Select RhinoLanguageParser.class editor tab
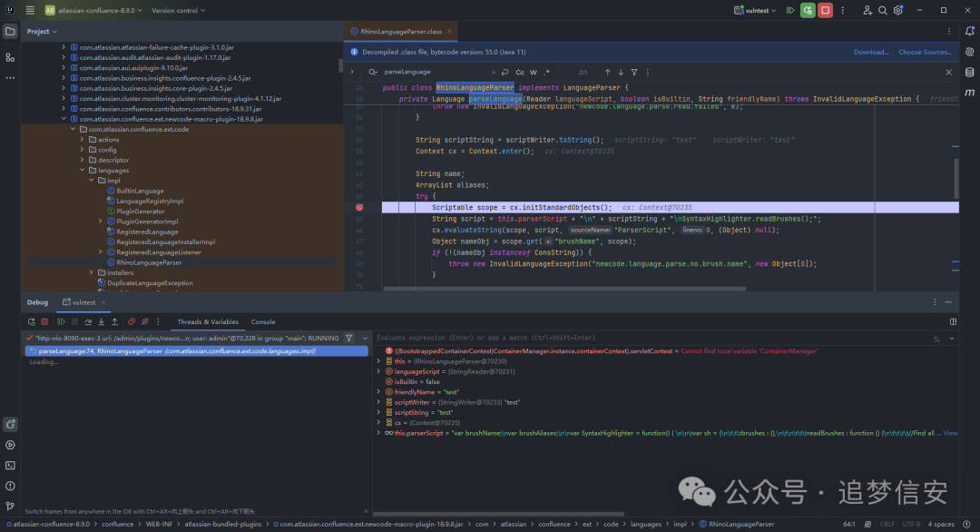980x532 pixels. pos(401,31)
